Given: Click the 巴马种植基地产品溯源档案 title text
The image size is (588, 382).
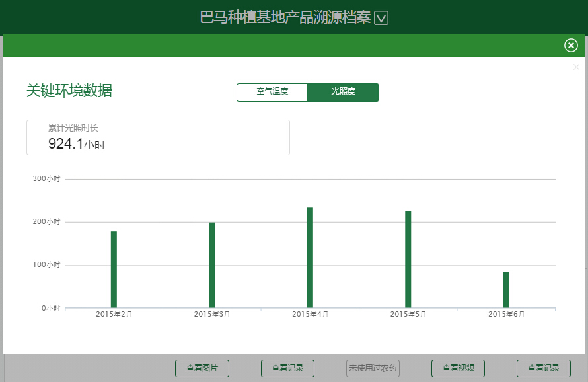Looking at the screenshot, I should tap(285, 18).
